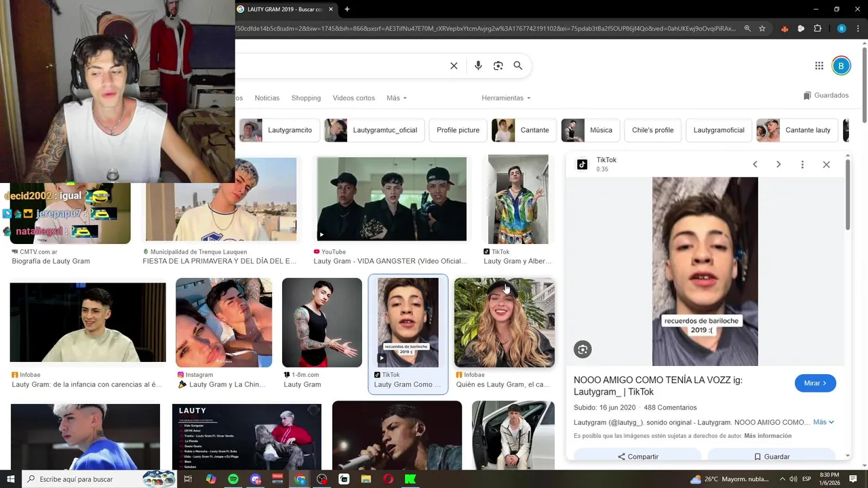Click large preview image of recuerdos de bariloche

point(705,272)
